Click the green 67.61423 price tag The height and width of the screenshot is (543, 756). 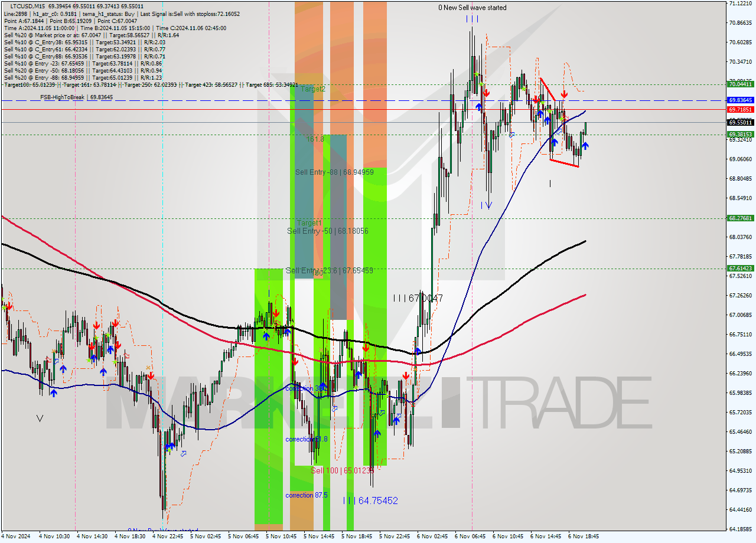pos(741,268)
